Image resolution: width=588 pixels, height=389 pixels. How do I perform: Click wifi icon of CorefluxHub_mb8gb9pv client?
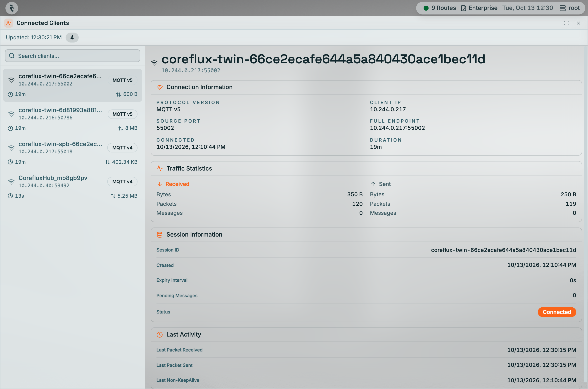click(x=11, y=182)
